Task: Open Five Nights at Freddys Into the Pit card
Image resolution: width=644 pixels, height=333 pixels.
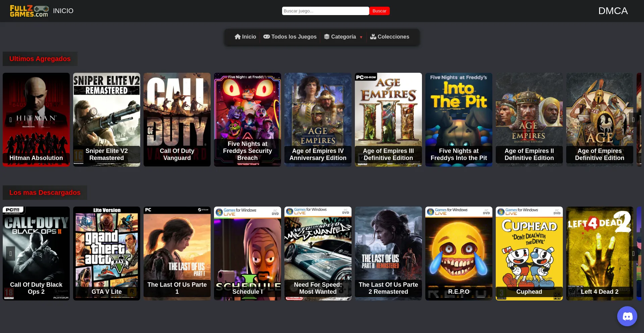Action: pos(459,120)
